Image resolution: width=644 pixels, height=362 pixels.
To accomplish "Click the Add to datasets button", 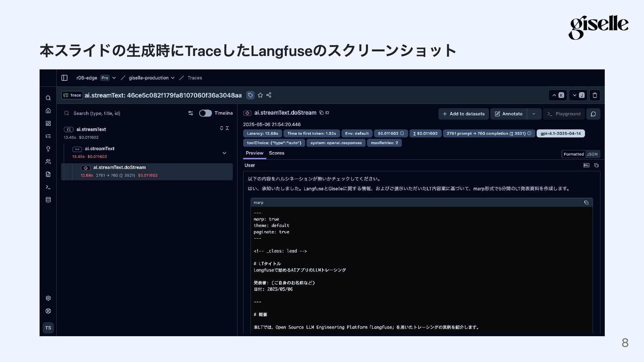I will 463,114.
